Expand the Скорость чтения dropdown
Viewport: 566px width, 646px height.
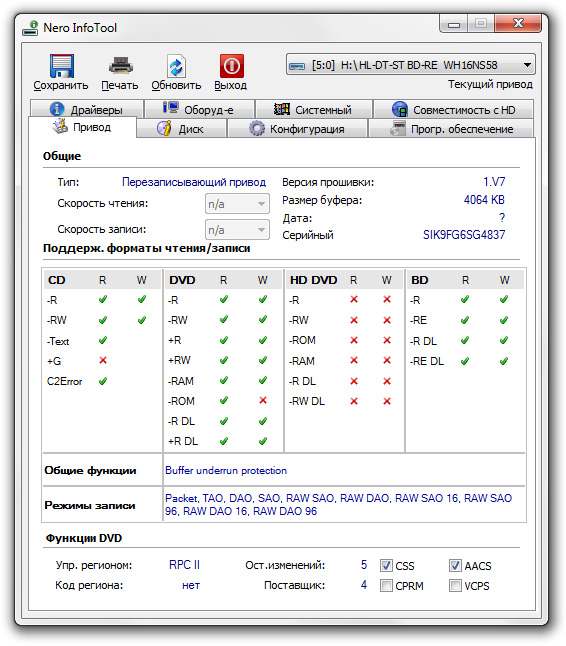tap(237, 204)
